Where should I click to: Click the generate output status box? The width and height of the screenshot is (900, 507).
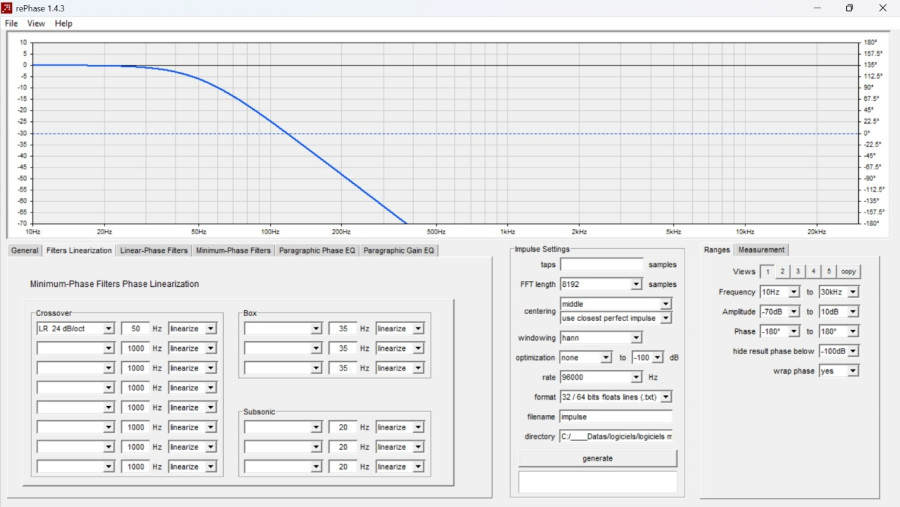coord(598,482)
